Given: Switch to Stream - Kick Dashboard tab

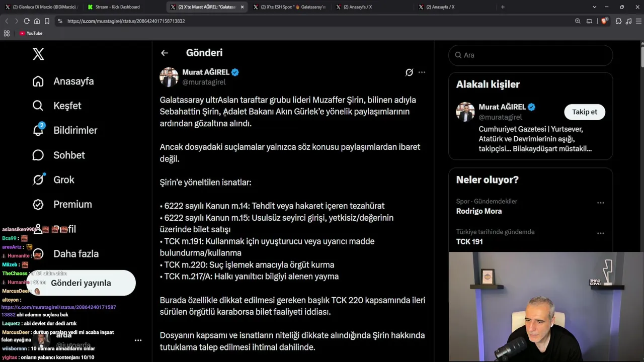Looking at the screenshot, I should pos(123,7).
